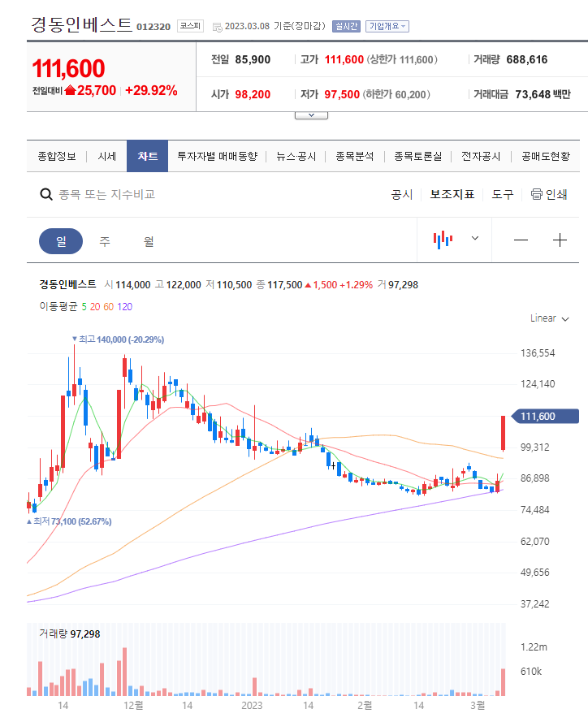Zoom in chart with plus icon
588x722 pixels.
(x=560, y=240)
